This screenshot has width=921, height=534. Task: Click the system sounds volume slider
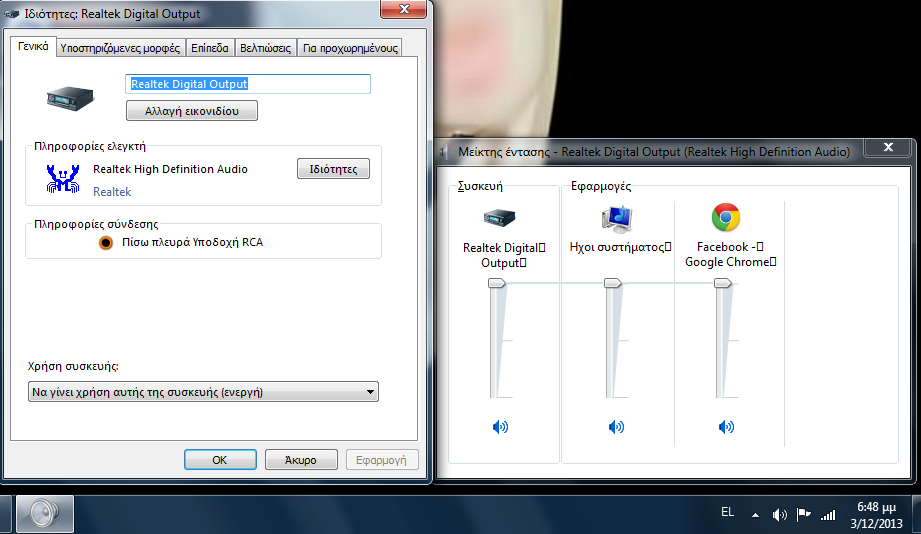coord(613,283)
